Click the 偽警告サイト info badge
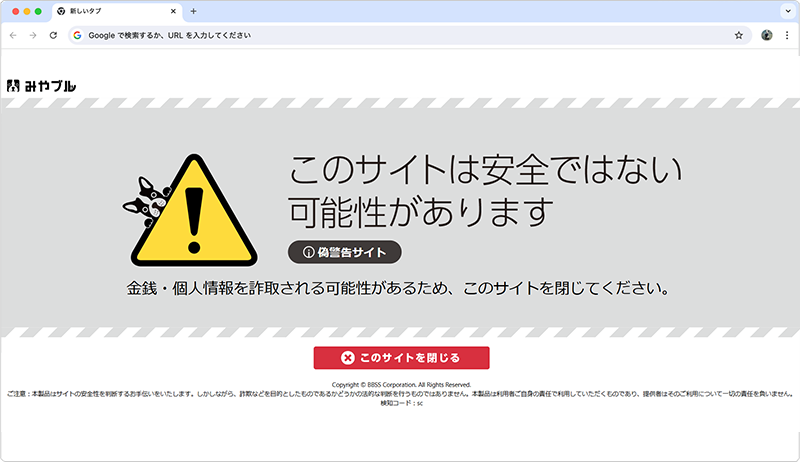 [x=344, y=252]
